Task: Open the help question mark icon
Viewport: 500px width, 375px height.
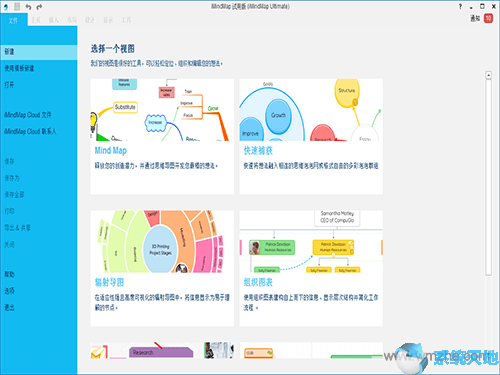Action: tap(460, 6)
